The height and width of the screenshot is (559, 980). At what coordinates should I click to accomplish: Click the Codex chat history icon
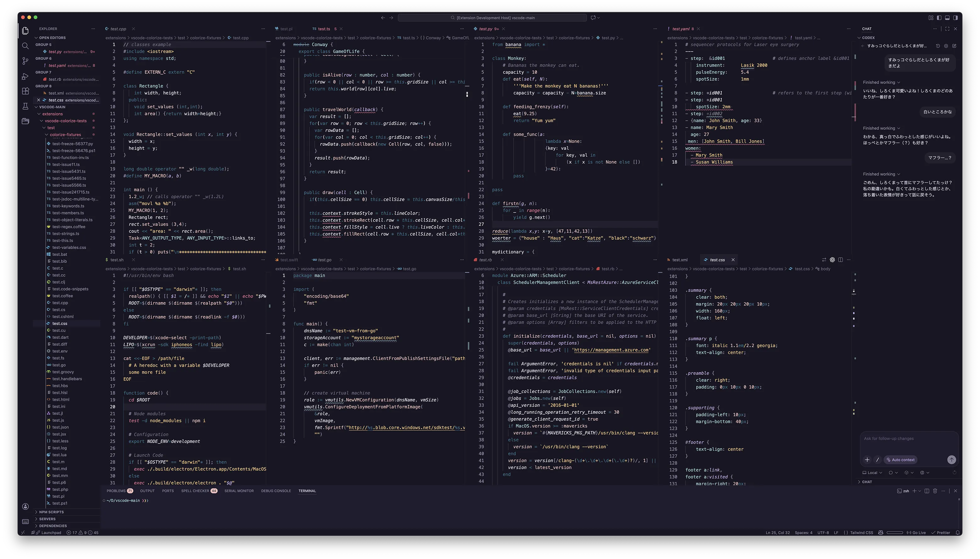tap(938, 46)
